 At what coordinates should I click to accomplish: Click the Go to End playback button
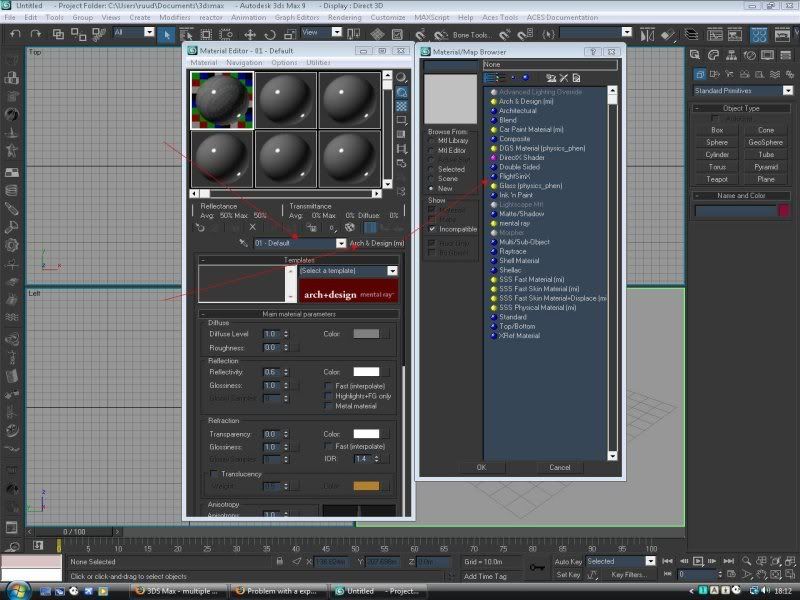[729, 561]
